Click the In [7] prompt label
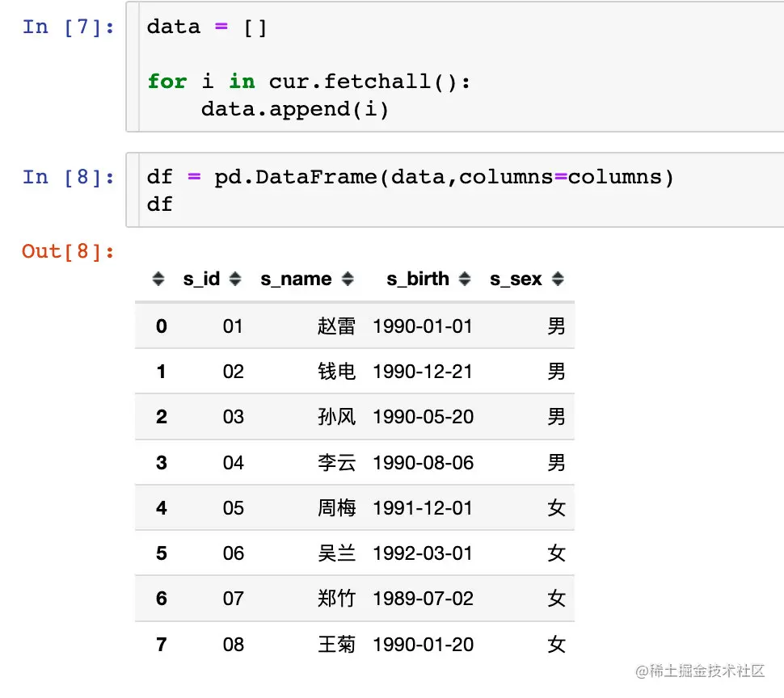Viewport: 784px width, 698px height. tap(69, 27)
